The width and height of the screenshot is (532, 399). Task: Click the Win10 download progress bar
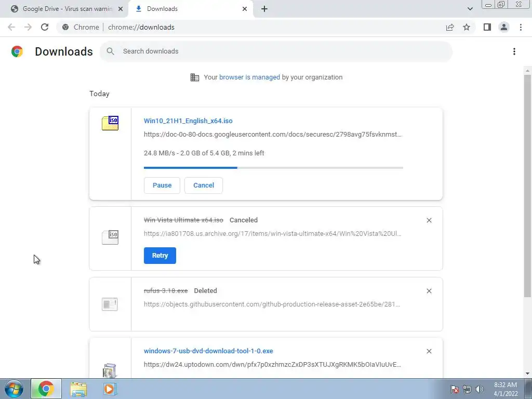coord(273,168)
